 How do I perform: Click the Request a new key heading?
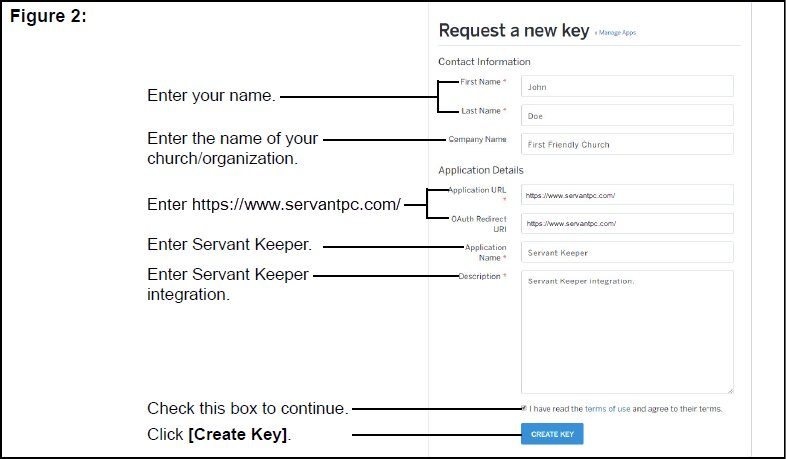[514, 31]
